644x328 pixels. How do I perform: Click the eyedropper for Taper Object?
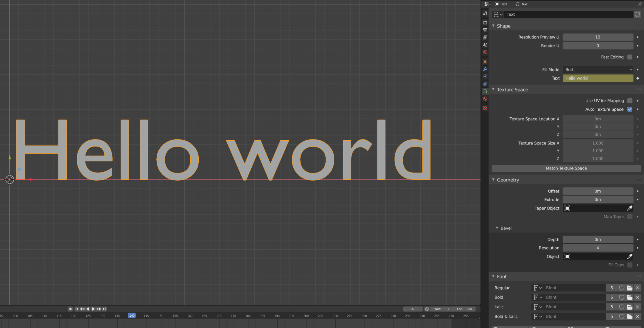629,208
